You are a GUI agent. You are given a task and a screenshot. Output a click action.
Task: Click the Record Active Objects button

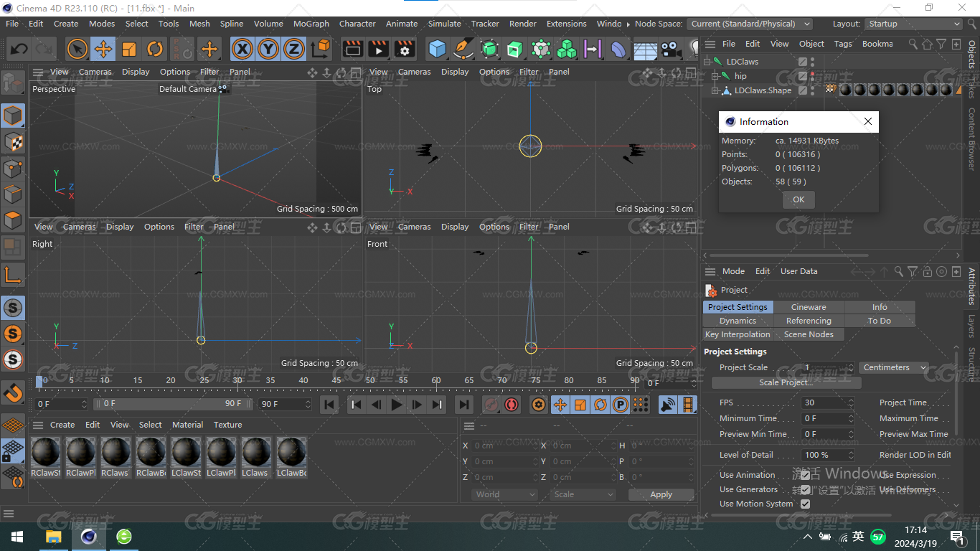[x=491, y=405]
